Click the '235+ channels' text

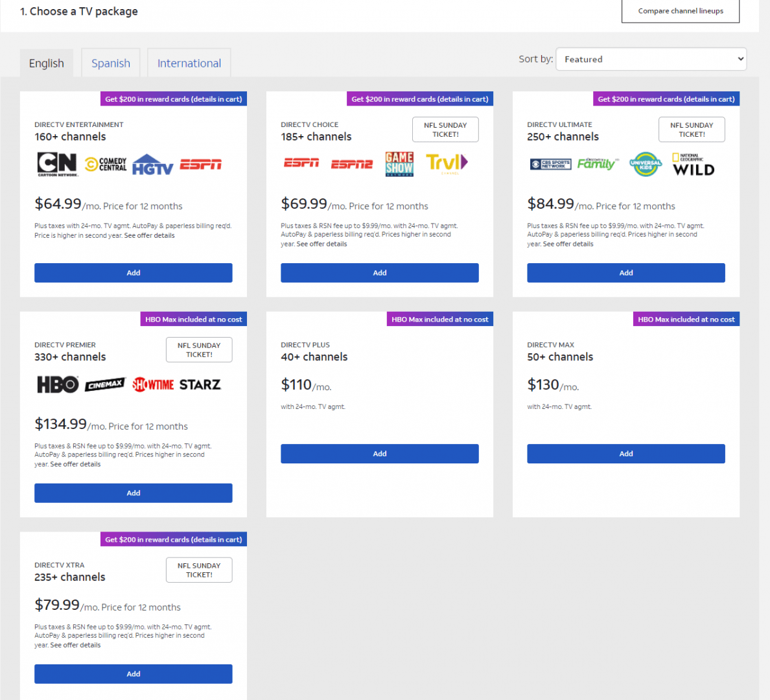[x=70, y=577]
